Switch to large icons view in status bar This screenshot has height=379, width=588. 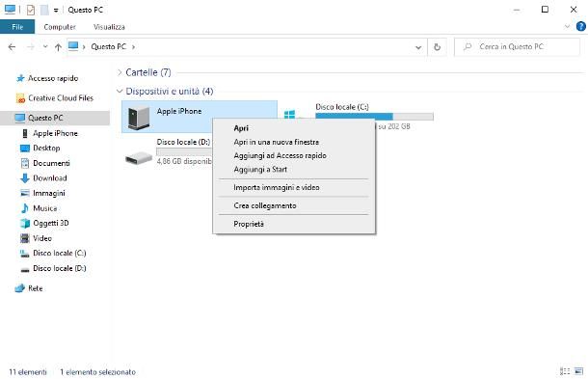(x=579, y=371)
